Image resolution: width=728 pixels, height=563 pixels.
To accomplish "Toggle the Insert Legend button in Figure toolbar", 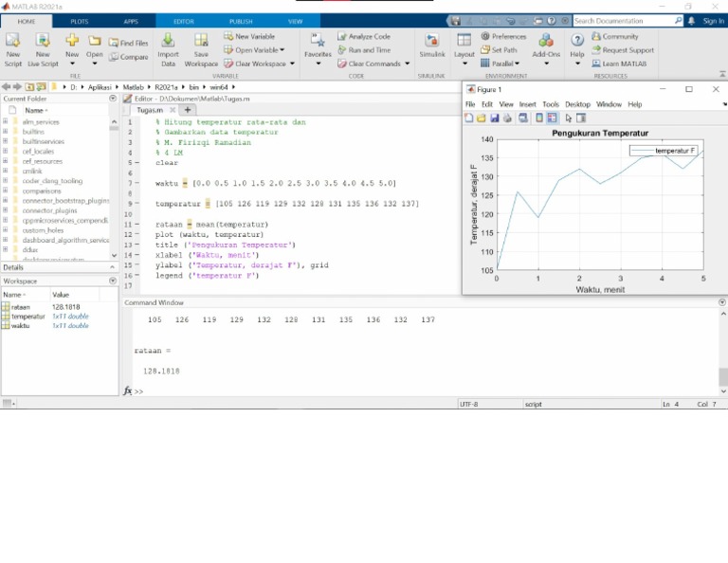I will coord(552,118).
